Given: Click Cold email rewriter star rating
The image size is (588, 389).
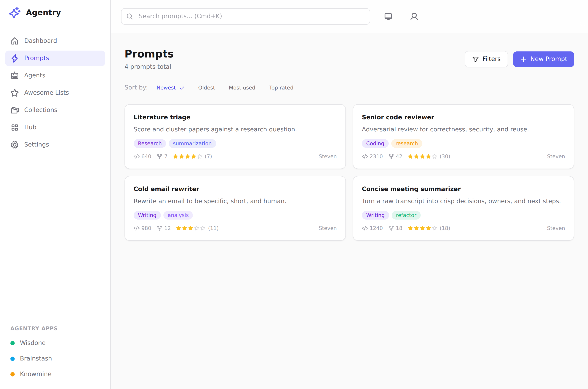Looking at the screenshot, I should tap(190, 228).
